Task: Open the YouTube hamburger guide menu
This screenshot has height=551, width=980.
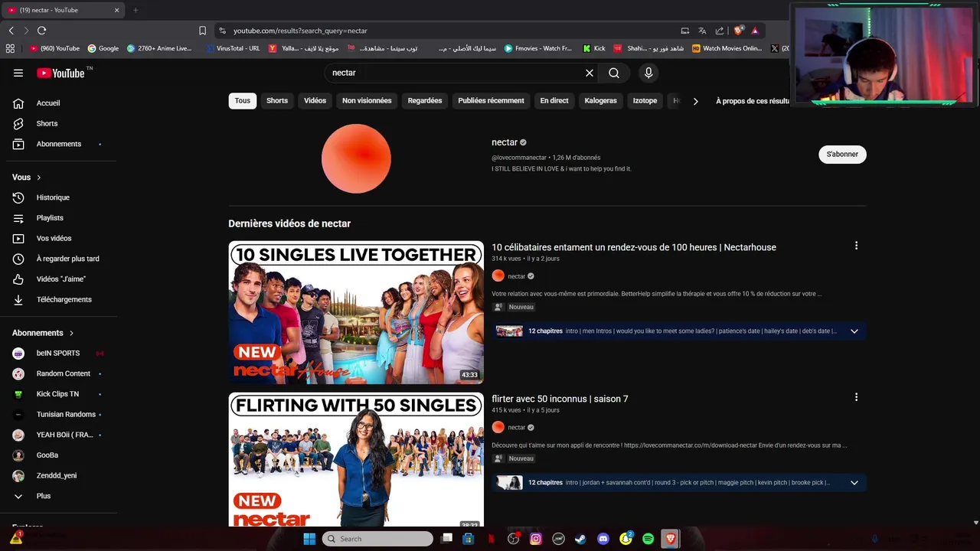Action: pyautogui.click(x=18, y=73)
